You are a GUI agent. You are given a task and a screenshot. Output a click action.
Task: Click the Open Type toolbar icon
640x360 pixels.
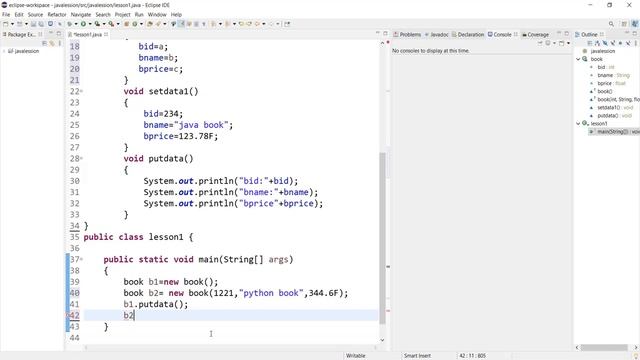click(149, 24)
